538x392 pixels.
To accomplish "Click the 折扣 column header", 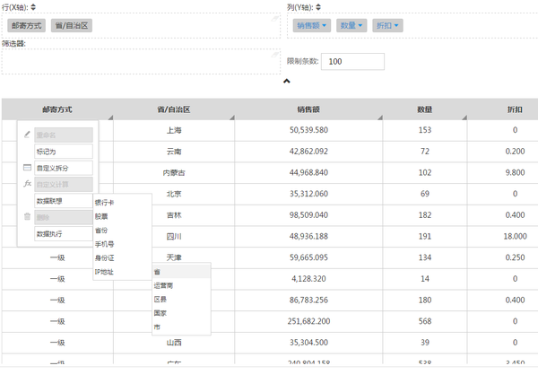I will [x=515, y=109].
